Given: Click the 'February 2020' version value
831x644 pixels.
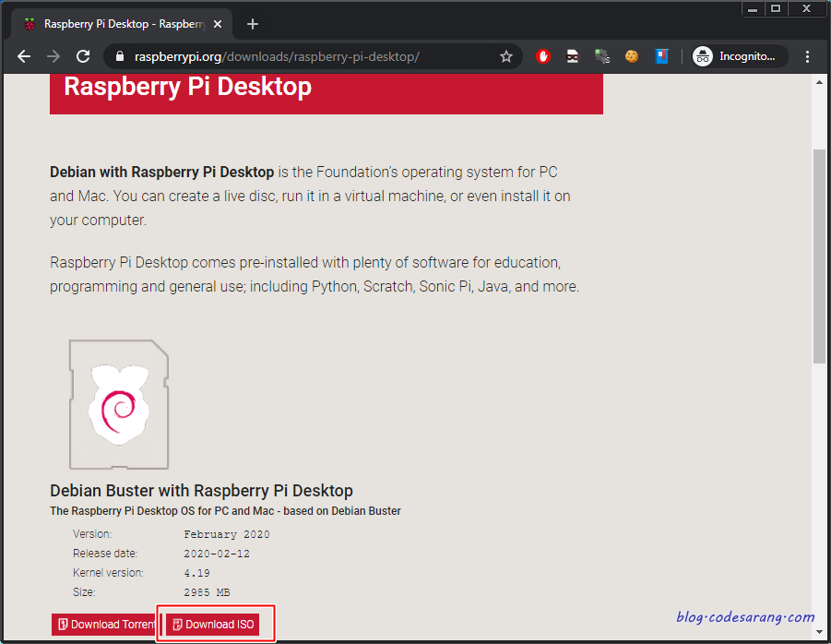Looking at the screenshot, I should pos(227,534).
